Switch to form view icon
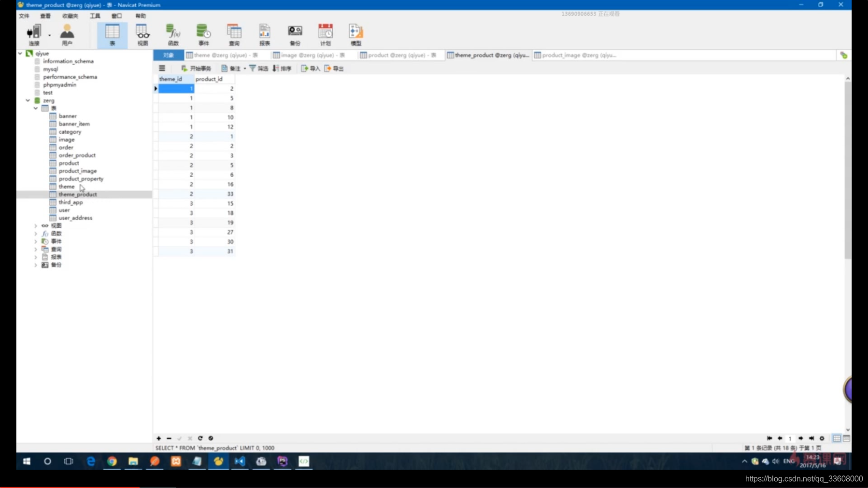 846,438
